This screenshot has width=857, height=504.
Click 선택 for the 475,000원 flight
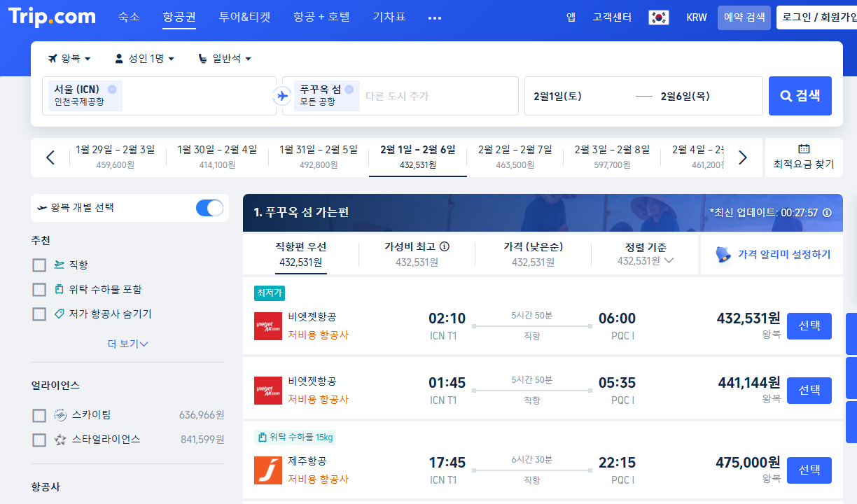(x=809, y=470)
